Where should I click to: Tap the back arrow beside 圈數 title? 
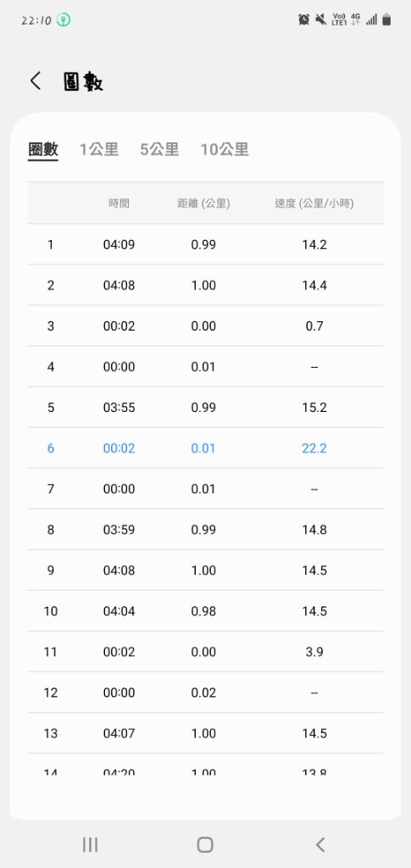coord(36,81)
